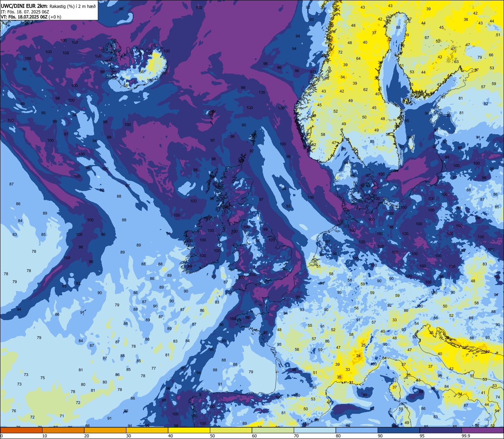Click the legend scale label "95"
Screen dimensions: 504x439
tap(422, 436)
